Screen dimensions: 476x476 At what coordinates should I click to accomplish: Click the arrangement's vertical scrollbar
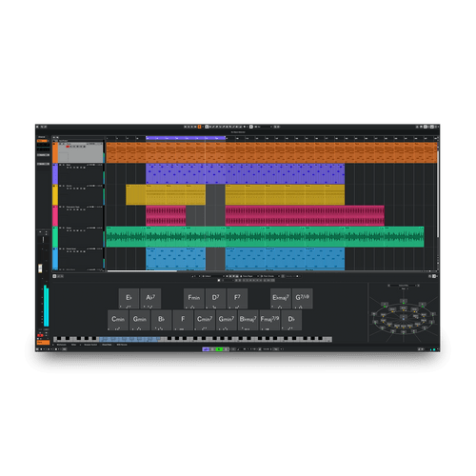pyautogui.click(x=438, y=193)
